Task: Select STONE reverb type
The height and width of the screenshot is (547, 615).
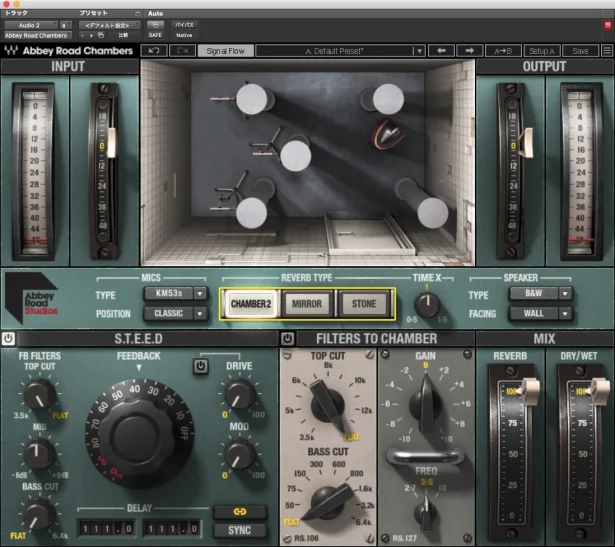Action: pos(364,304)
